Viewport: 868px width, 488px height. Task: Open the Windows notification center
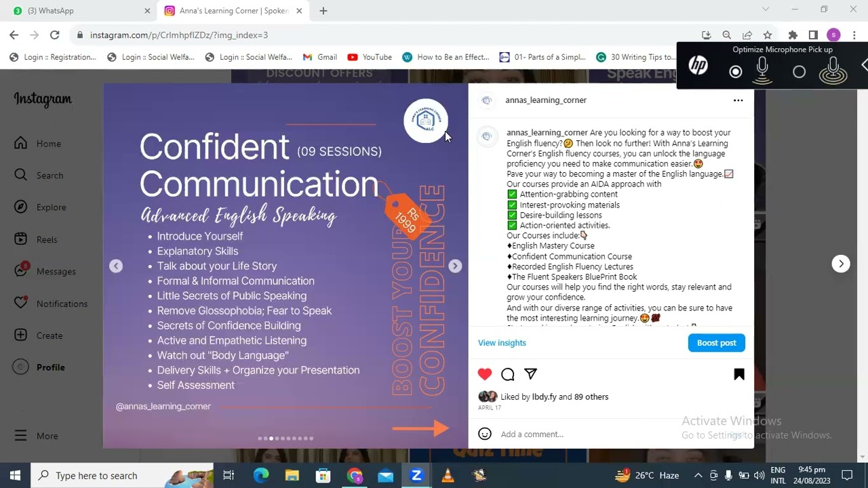[847, 475]
